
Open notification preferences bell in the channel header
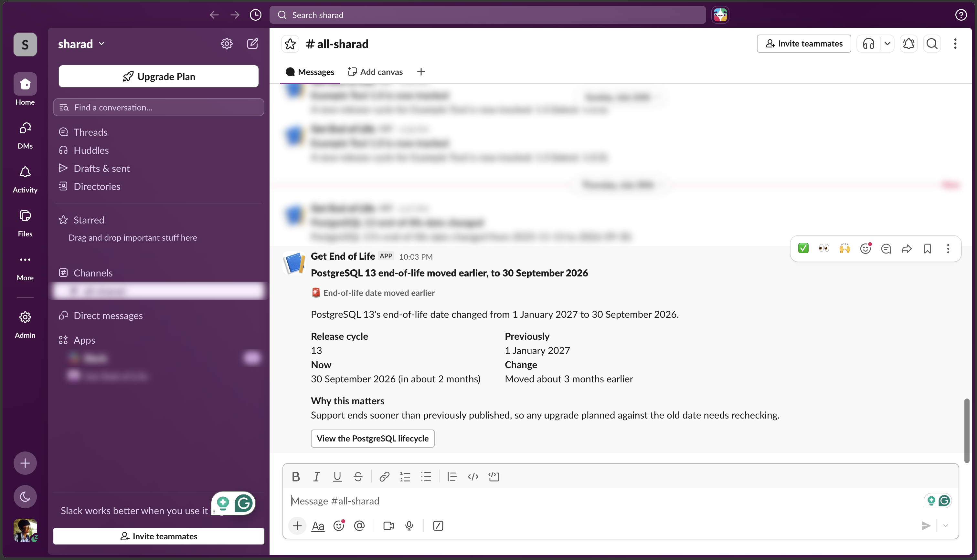[x=908, y=44]
